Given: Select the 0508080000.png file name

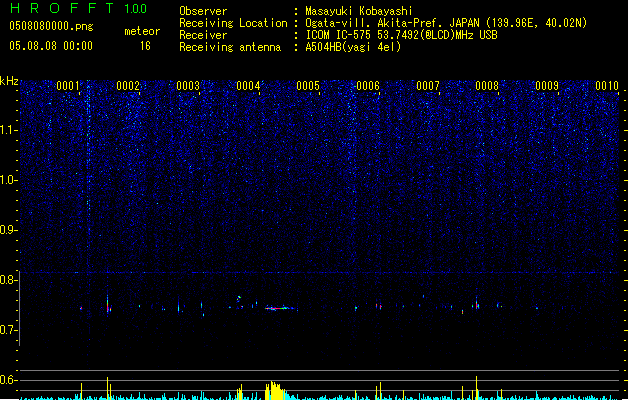Looking at the screenshot, I should click(x=51, y=26).
